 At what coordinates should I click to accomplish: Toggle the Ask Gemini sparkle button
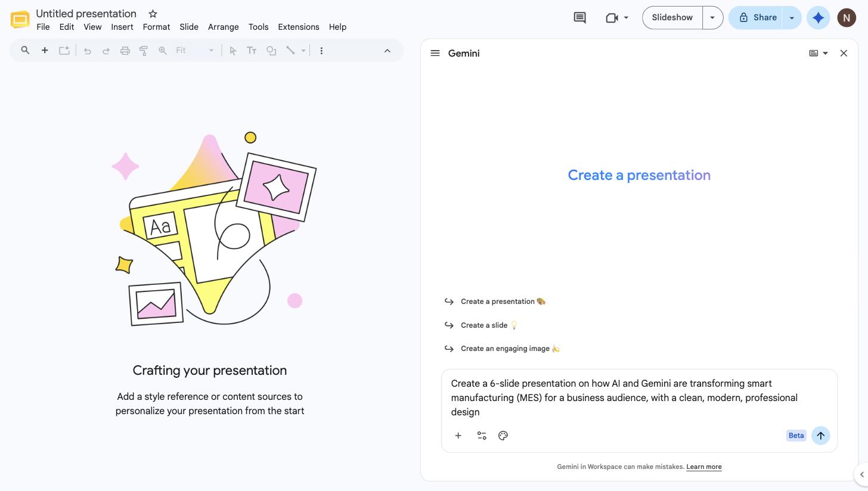point(819,18)
